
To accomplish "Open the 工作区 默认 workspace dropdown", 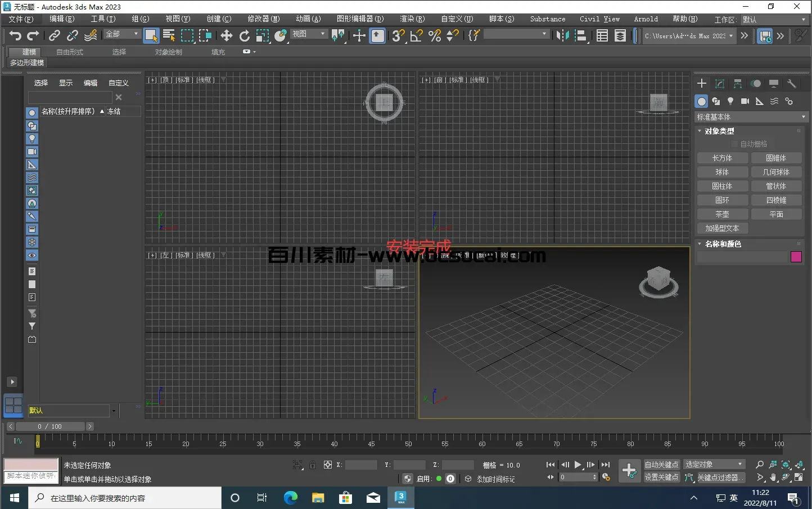I will point(774,20).
